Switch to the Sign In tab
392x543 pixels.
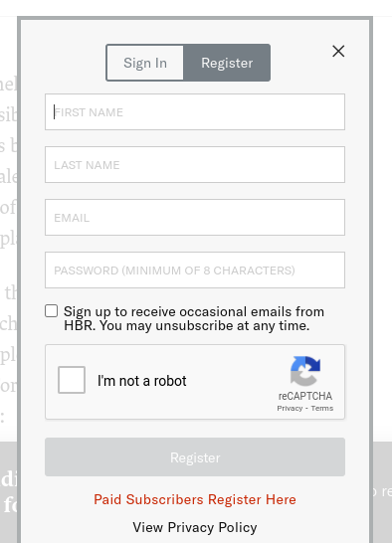point(145,63)
